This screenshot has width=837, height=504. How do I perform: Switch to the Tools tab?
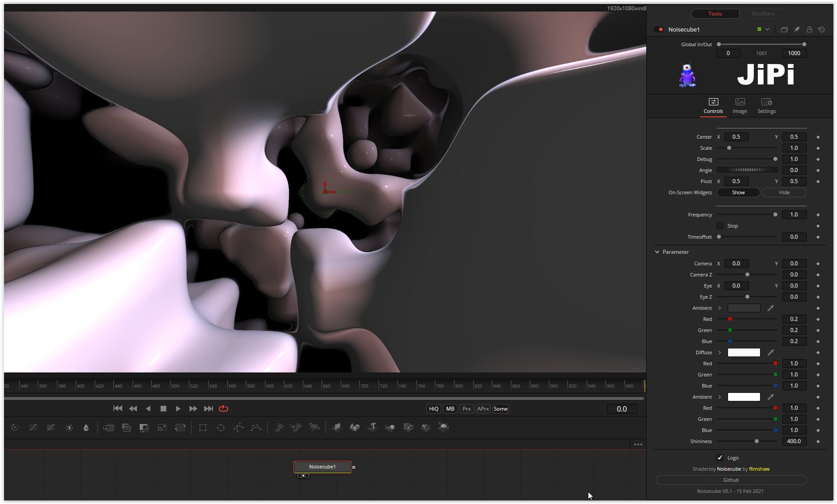pyautogui.click(x=715, y=14)
